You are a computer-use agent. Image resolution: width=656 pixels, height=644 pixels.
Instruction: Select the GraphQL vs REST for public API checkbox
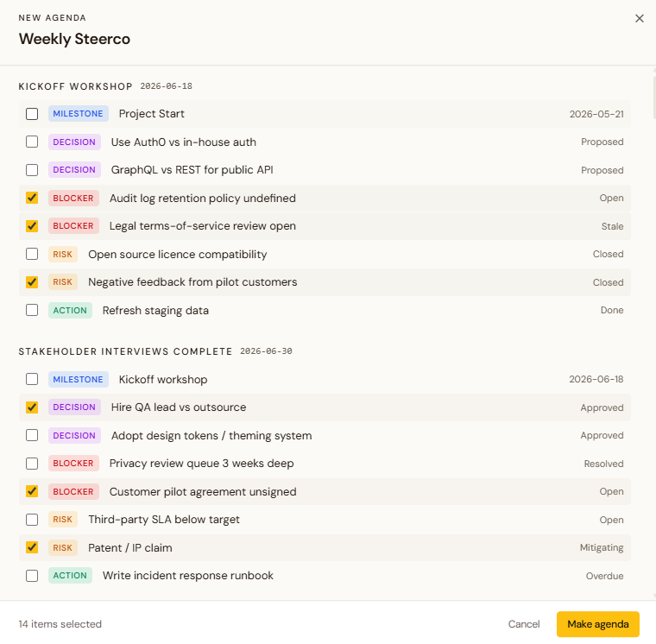[32, 170]
